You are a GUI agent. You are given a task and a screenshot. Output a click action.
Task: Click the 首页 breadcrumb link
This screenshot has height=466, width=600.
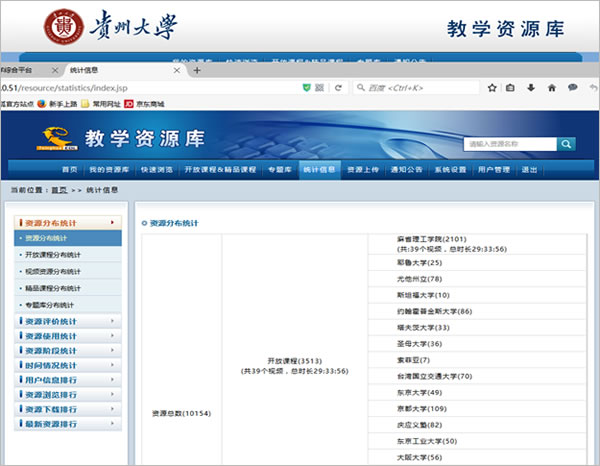59,189
